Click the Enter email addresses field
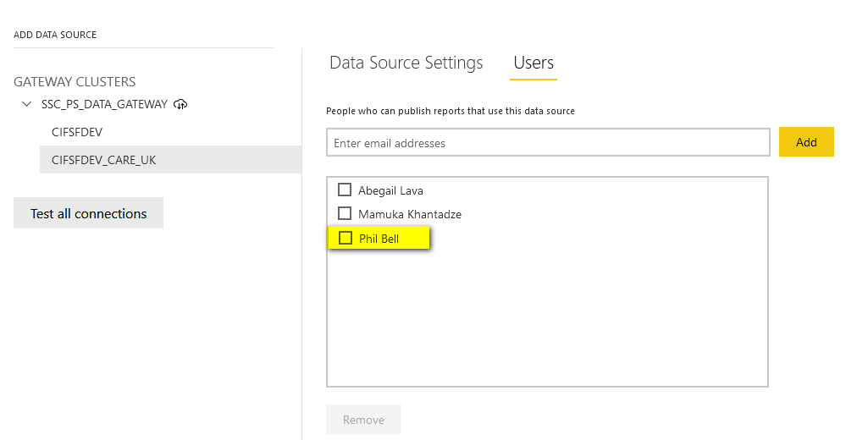868x440 pixels. point(548,143)
